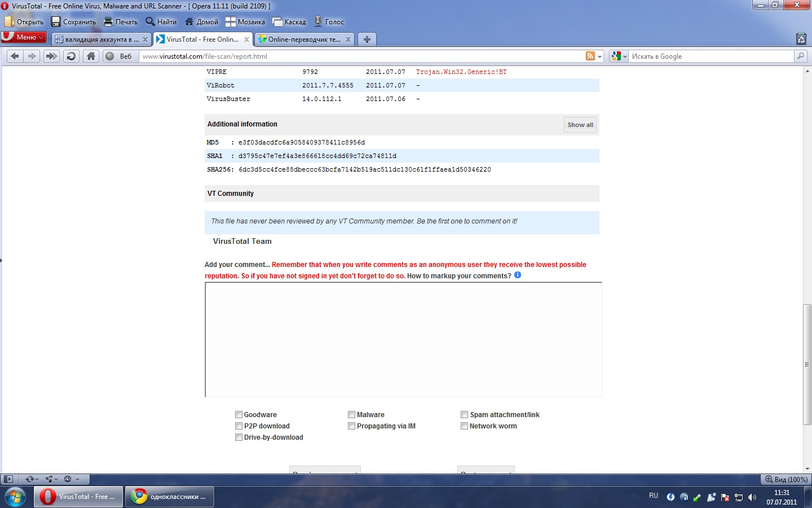
Task: Open the Вид (100%) zoom control
Action: pos(786,479)
